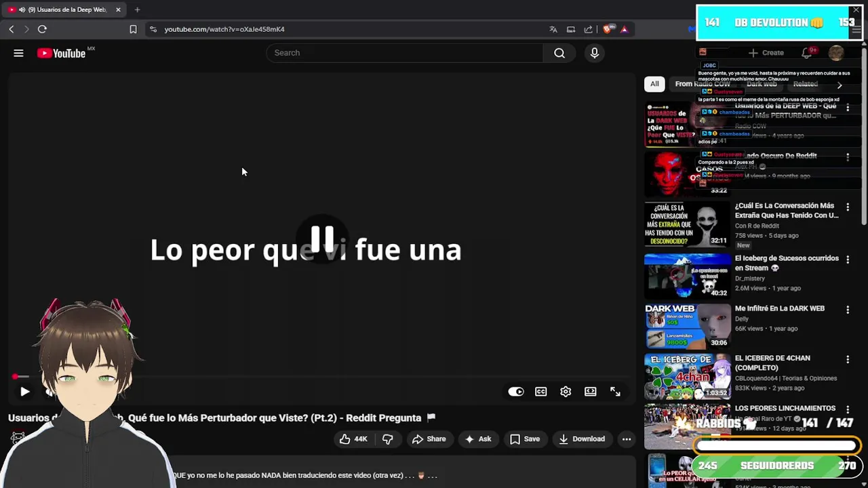Click the video title flag icon
The width and height of the screenshot is (868, 488).
pos(431,418)
